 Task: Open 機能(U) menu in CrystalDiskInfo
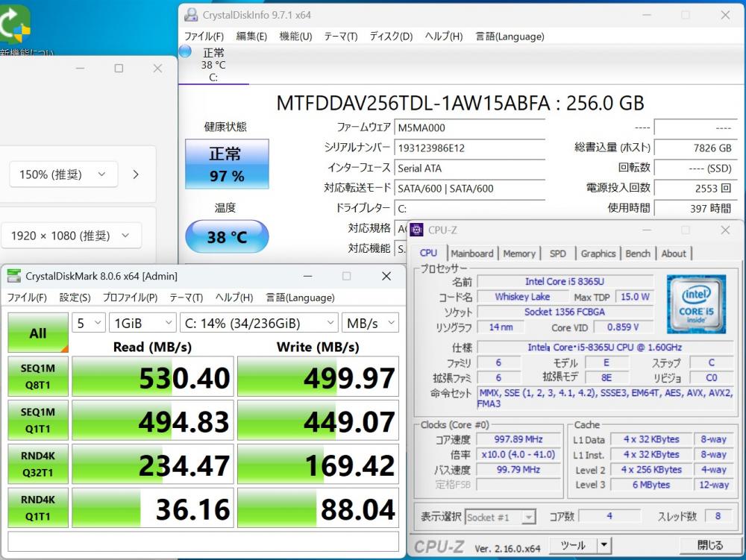point(295,36)
